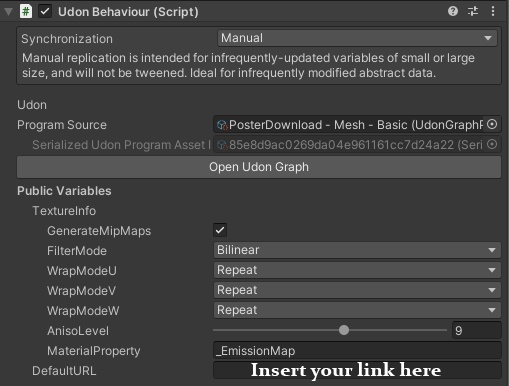Click the FilterMode label
509x386 pixels.
[77, 251]
